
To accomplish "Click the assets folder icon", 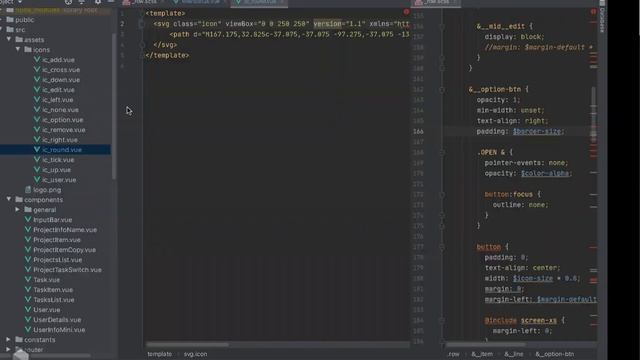I will [19, 40].
